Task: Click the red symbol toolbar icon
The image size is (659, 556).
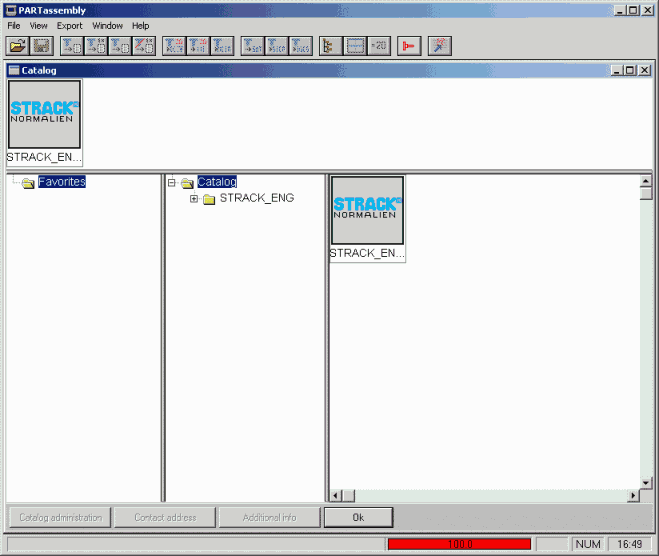Action: point(409,46)
